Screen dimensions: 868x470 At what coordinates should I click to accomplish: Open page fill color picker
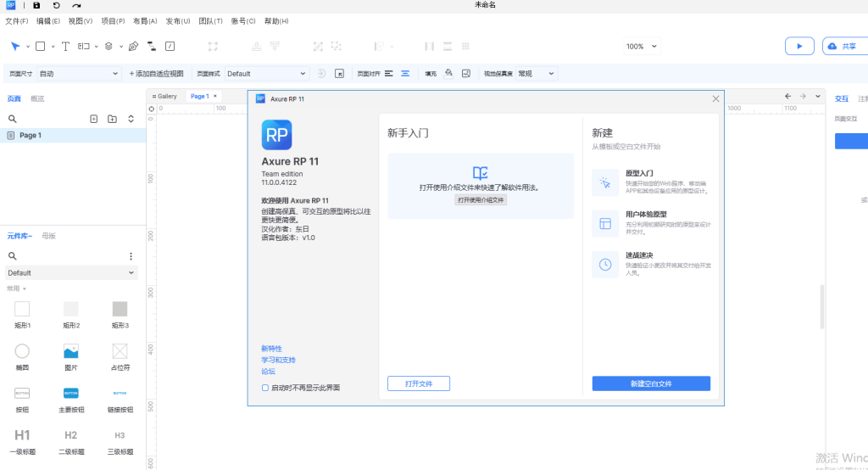[x=448, y=74]
